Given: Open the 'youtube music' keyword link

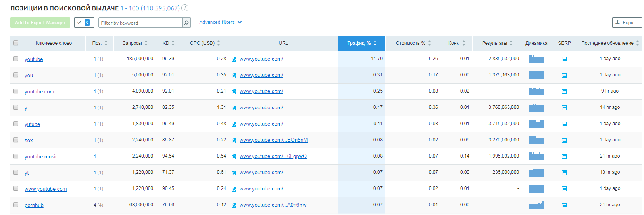Looking at the screenshot, I should [41, 156].
